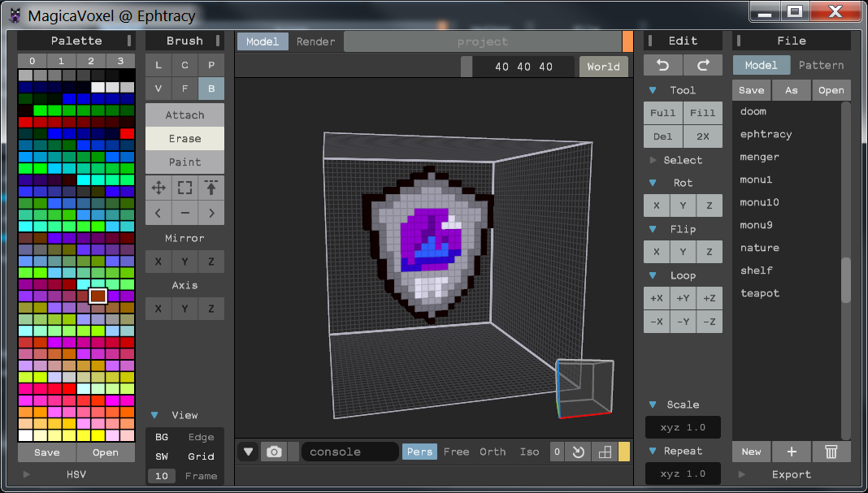Select the Move tool with four-way arrows

(x=158, y=188)
